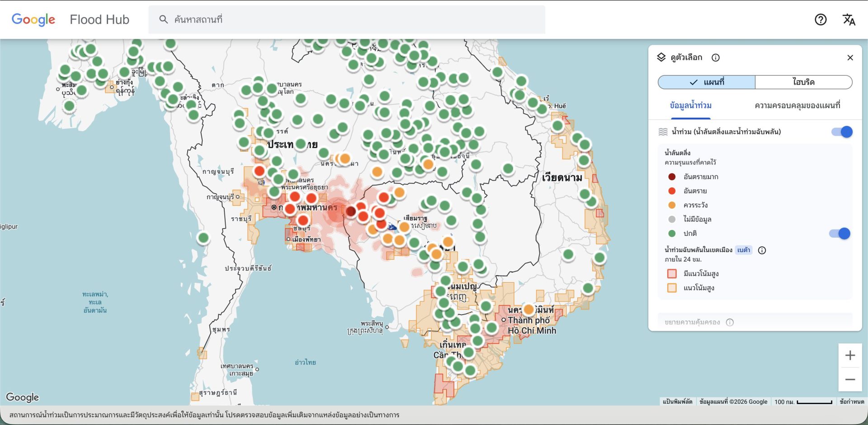Click the สุราษฎร์ธานี map label
The width and height of the screenshot is (868, 425).
click(x=218, y=392)
